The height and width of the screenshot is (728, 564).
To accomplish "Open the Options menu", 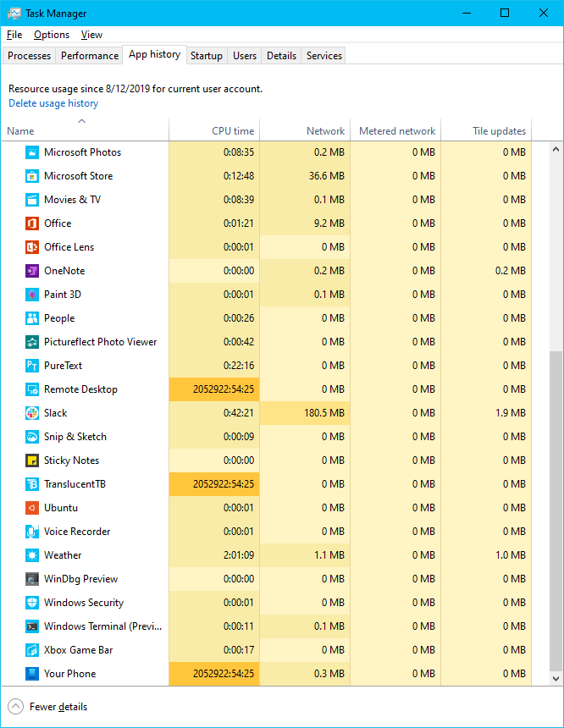I will 52,35.
